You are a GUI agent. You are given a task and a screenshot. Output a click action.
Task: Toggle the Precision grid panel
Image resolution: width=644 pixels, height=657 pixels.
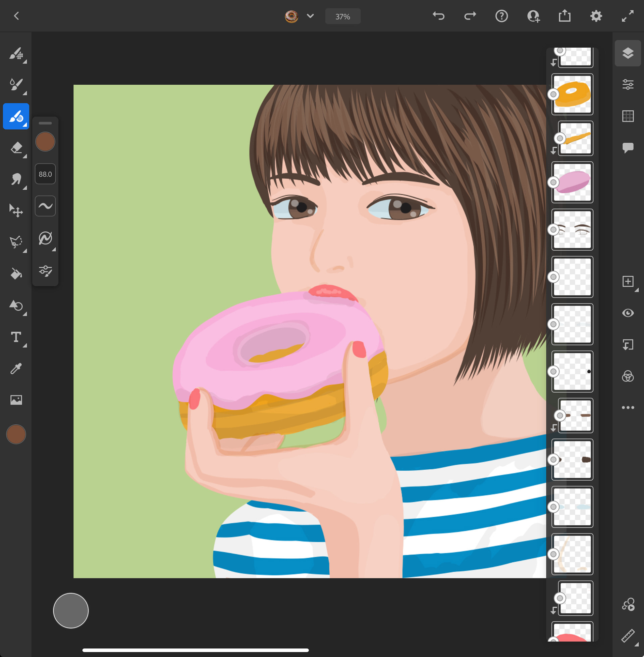[628, 116]
